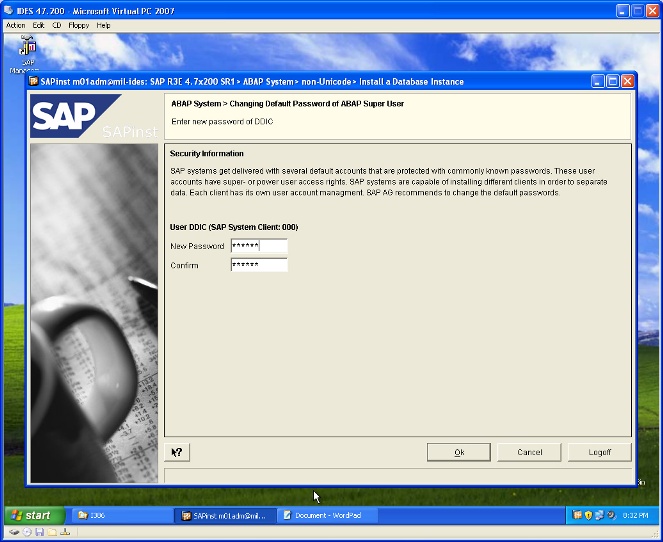Screen dimensions: 663x542
Task: Click the New Password input field
Action: (258, 246)
